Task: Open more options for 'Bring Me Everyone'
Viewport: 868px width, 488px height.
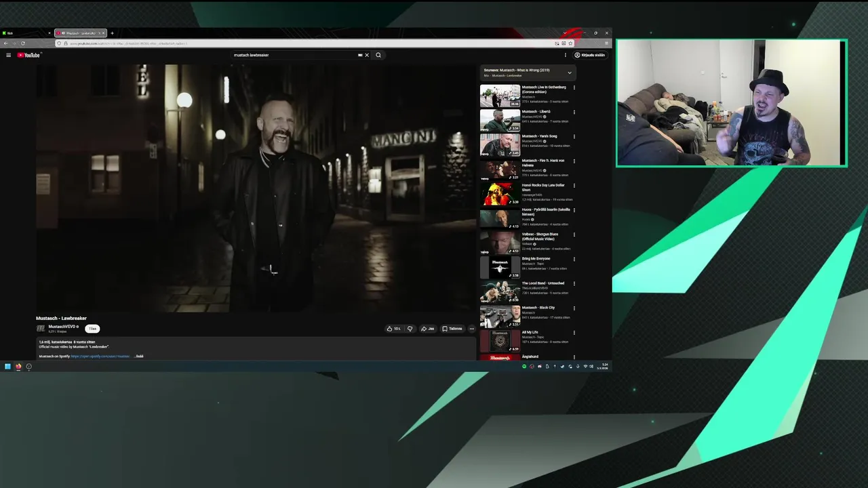Action: point(574,259)
